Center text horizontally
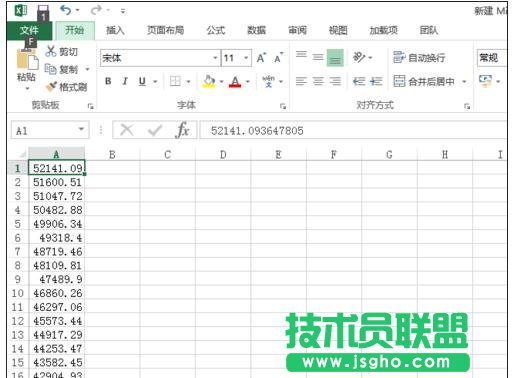This screenshot has width=513, height=378. (318, 81)
